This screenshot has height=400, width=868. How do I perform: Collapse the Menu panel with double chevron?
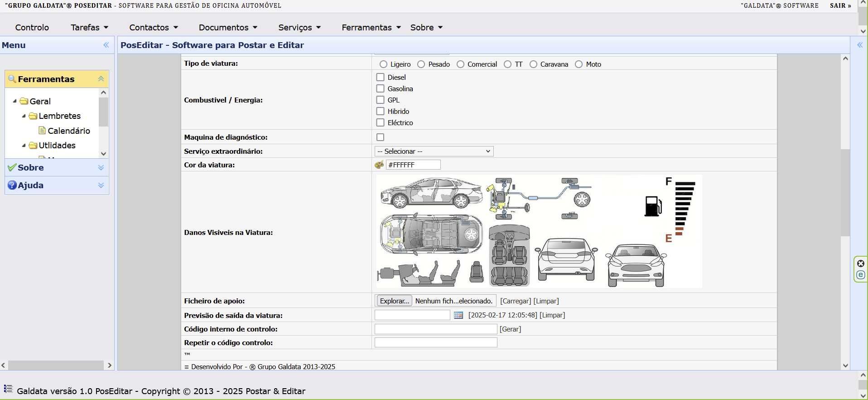pyautogui.click(x=106, y=45)
